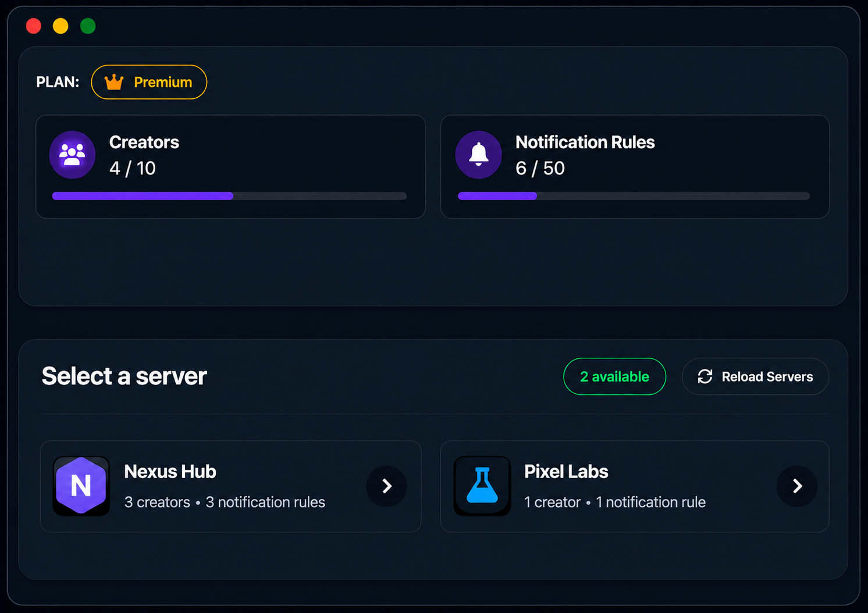Select the Nexus Hub server name

click(x=170, y=472)
